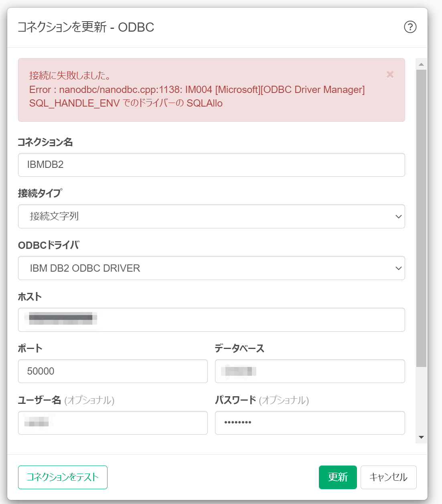Click the scrollbar down arrow
This screenshot has height=504, width=442.
pos(421,437)
